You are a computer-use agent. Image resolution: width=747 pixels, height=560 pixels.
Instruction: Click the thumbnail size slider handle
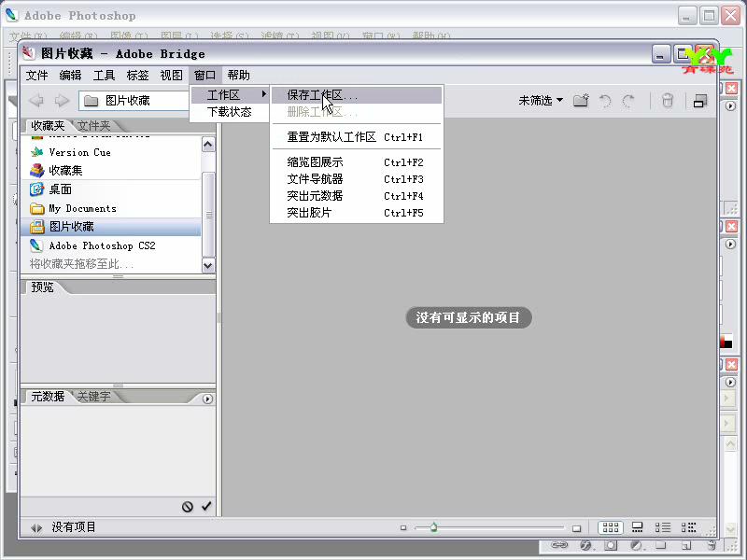click(433, 527)
